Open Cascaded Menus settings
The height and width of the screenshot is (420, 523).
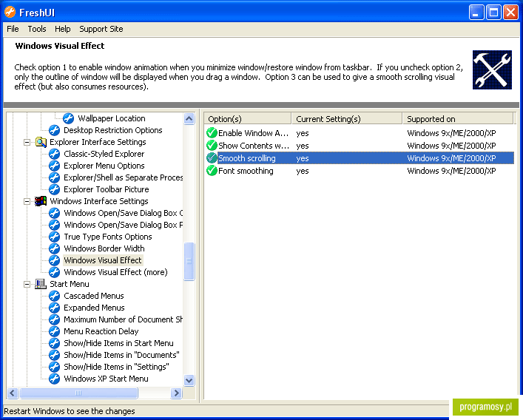tap(94, 296)
